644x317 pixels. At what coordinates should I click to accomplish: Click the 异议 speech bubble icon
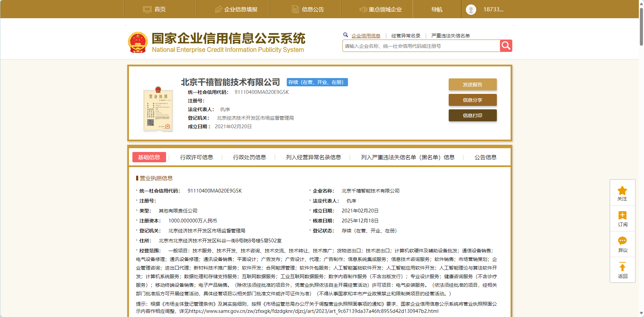coord(622,241)
